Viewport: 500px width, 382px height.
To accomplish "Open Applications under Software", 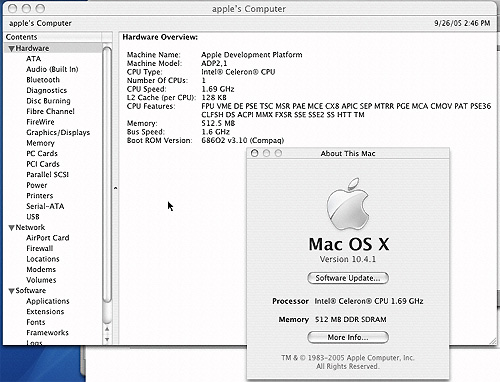I will (x=48, y=301).
